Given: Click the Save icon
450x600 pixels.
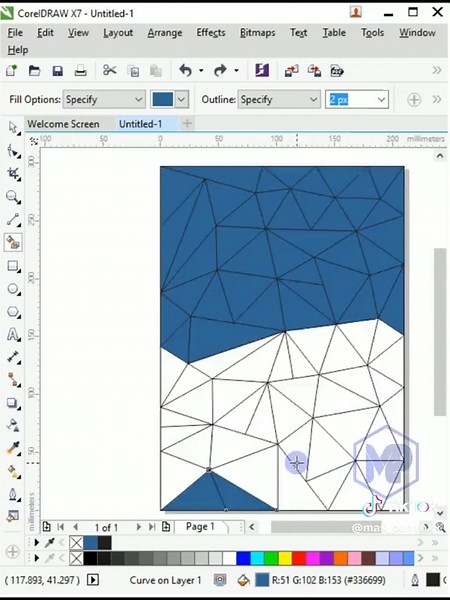Looking at the screenshot, I should point(57,71).
